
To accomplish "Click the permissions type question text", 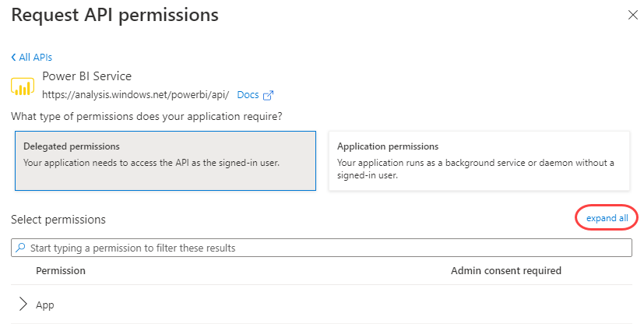I will (x=146, y=117).
